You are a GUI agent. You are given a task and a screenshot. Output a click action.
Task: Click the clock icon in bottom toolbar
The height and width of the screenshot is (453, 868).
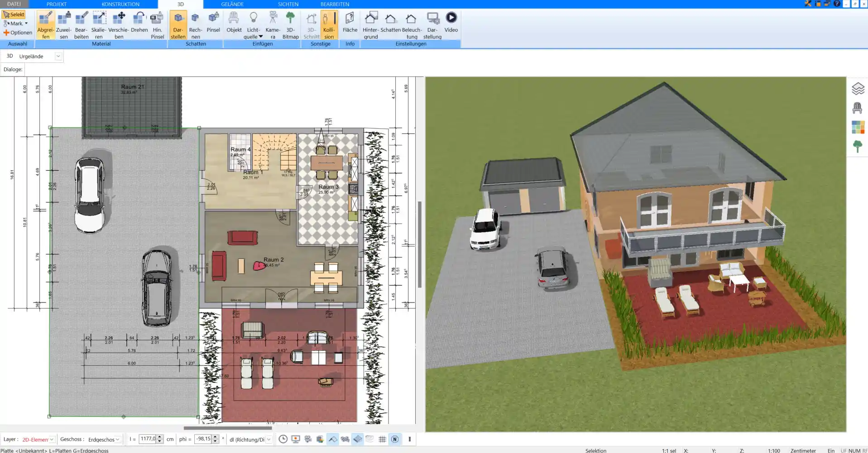pyautogui.click(x=283, y=439)
